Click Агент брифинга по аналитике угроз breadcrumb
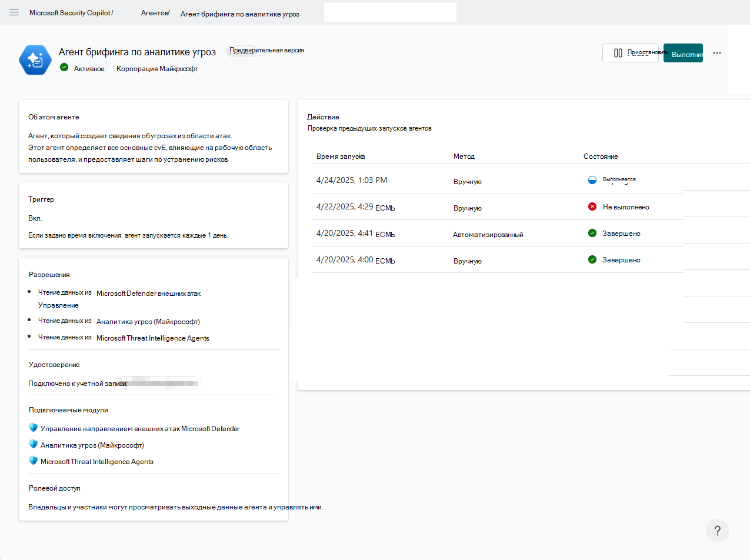750x560 pixels. 239,14
